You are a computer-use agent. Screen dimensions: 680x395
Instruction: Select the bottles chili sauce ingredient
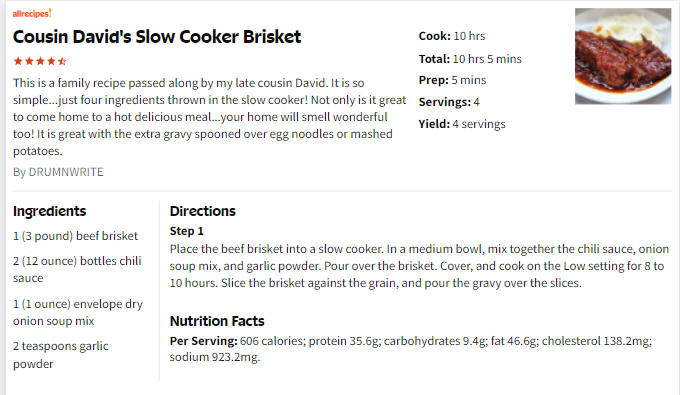tap(77, 269)
